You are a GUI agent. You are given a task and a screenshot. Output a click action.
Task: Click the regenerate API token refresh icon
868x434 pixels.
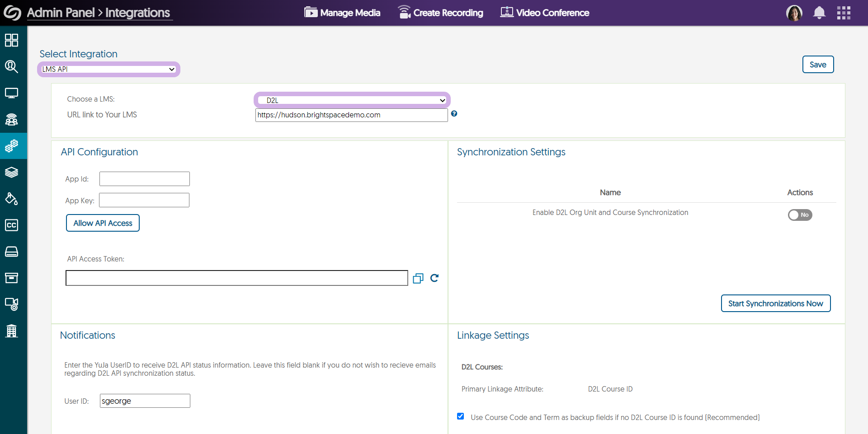tap(434, 278)
